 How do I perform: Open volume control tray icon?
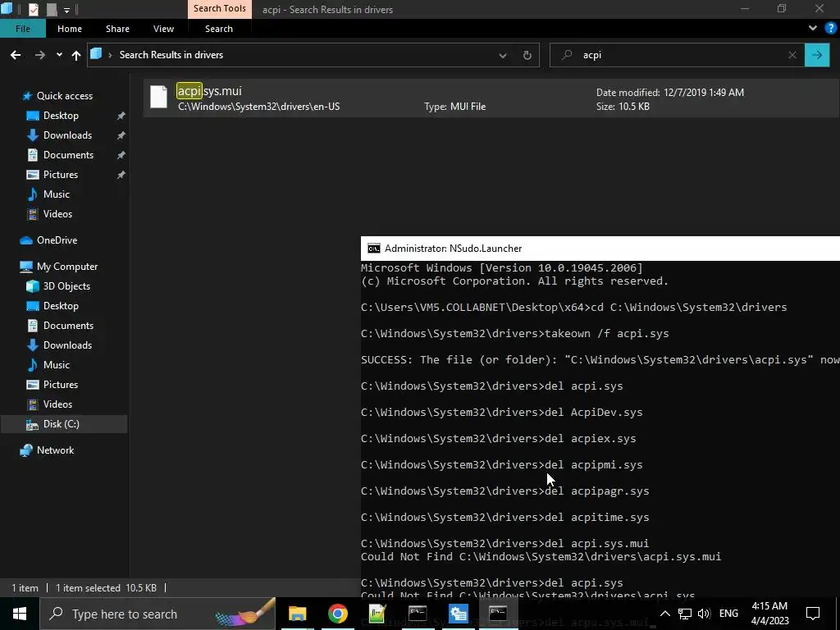704,614
